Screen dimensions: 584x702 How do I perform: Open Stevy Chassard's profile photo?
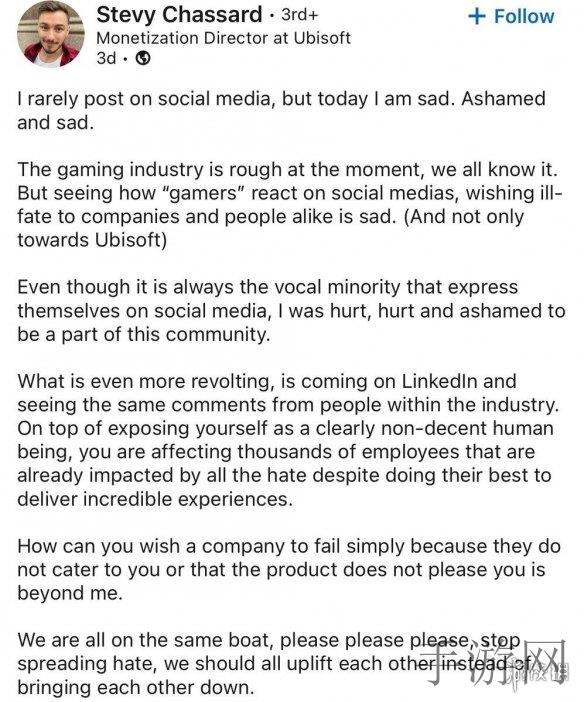(50, 34)
